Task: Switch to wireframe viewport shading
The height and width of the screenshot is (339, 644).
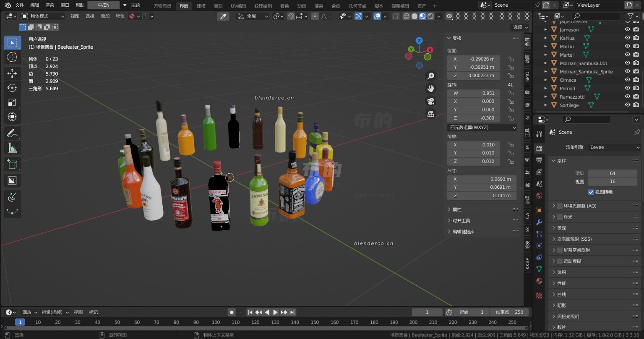Action: [407, 16]
